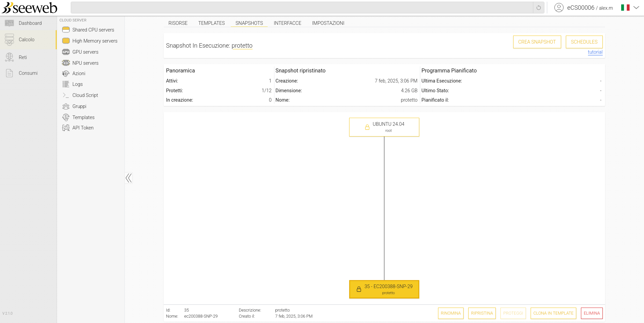The width and height of the screenshot is (644, 323).
Task: Switch to the RISORSE tab
Action: click(x=178, y=23)
